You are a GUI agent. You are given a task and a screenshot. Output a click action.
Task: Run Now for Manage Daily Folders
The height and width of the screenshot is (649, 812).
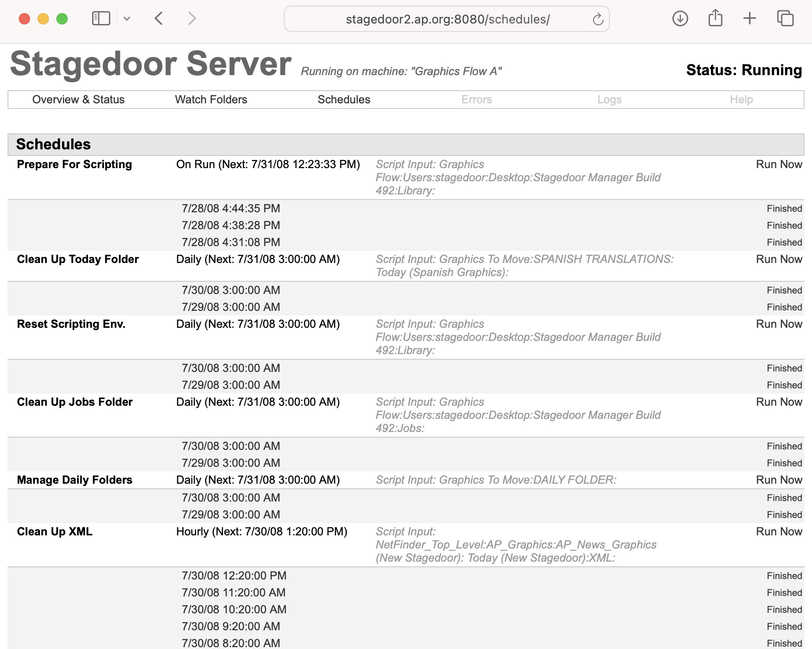click(x=779, y=480)
